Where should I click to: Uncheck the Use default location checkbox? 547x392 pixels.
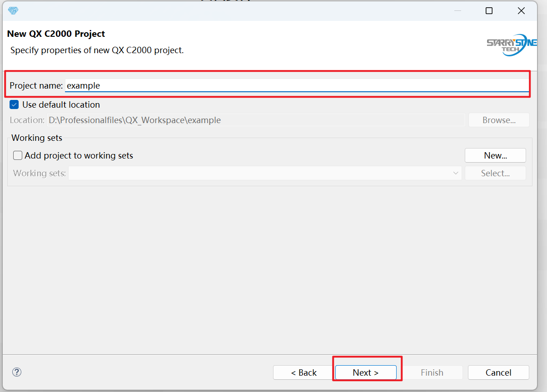(x=14, y=104)
